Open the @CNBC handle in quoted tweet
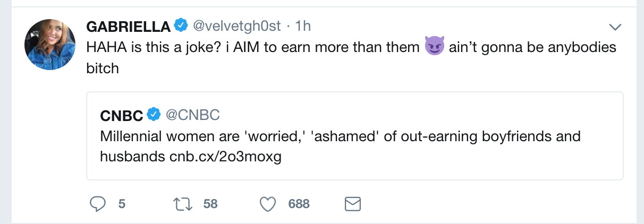644x224 pixels. point(193,115)
